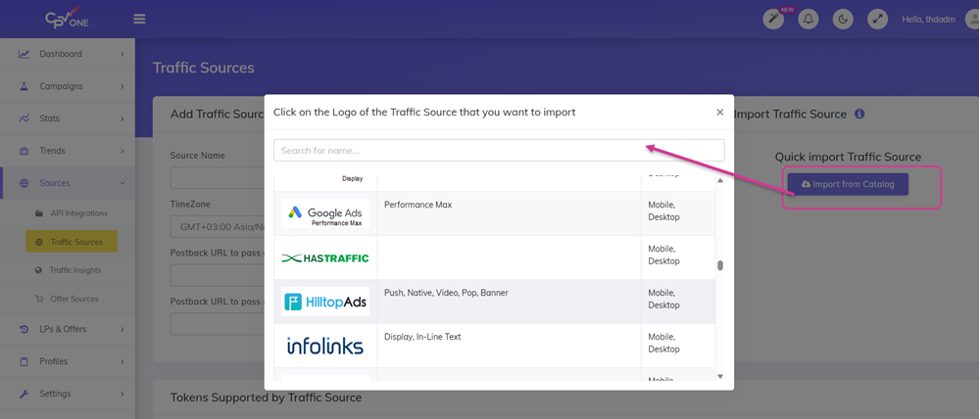Click the Performance Max description cell
Viewport: 980px width, 419px height.
coord(510,213)
